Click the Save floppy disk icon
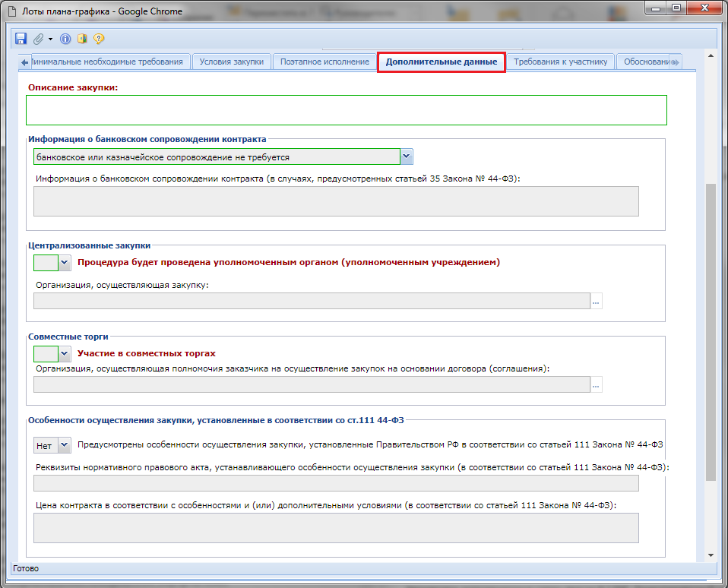This screenshot has width=728, height=588. coord(21,39)
